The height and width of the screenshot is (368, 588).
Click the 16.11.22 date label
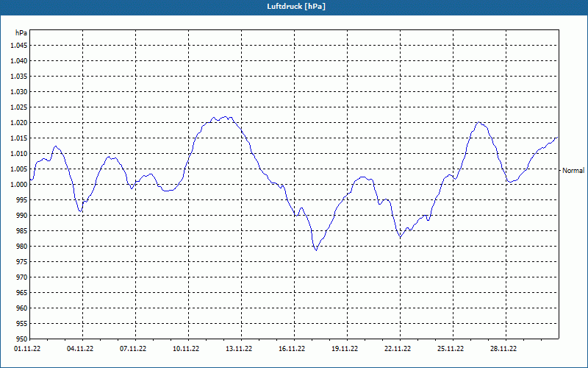coord(291,348)
